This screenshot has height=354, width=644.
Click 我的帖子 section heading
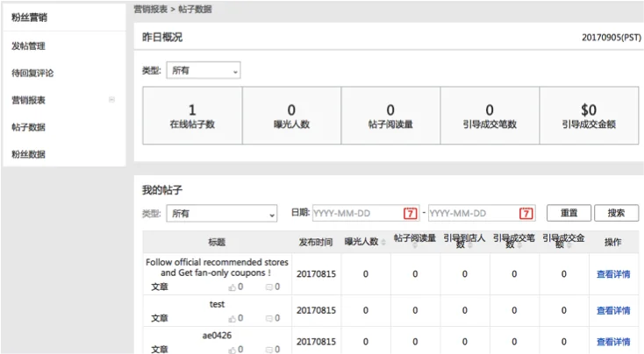[x=162, y=190]
